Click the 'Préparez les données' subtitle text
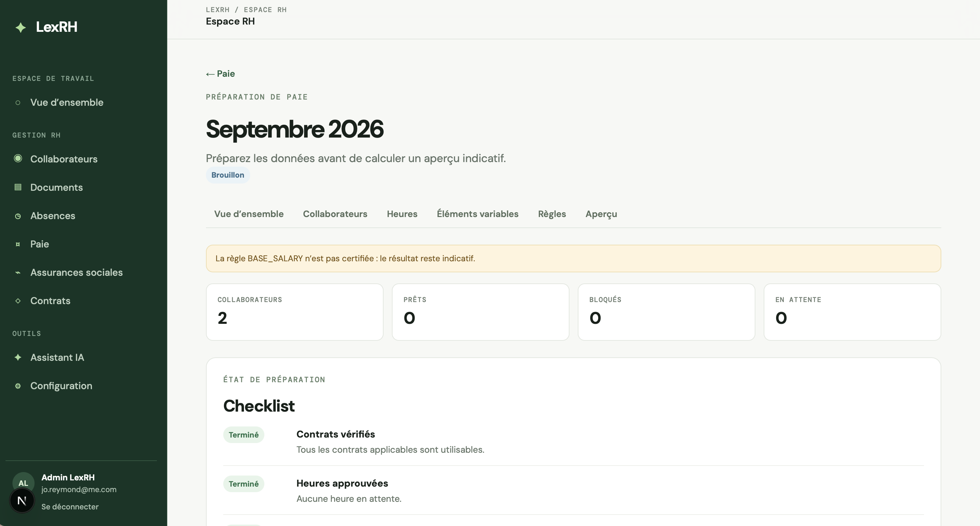Image resolution: width=980 pixels, height=526 pixels. [x=356, y=158]
